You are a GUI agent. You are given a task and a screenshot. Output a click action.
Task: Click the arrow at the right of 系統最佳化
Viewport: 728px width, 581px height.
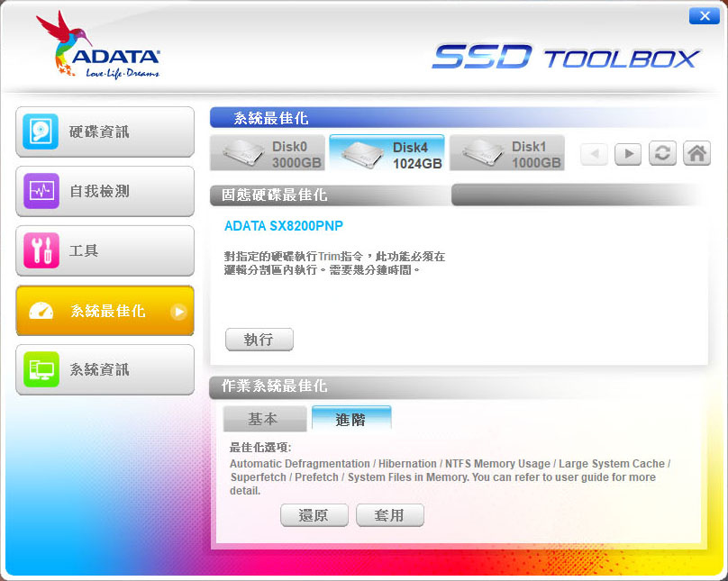[178, 312]
